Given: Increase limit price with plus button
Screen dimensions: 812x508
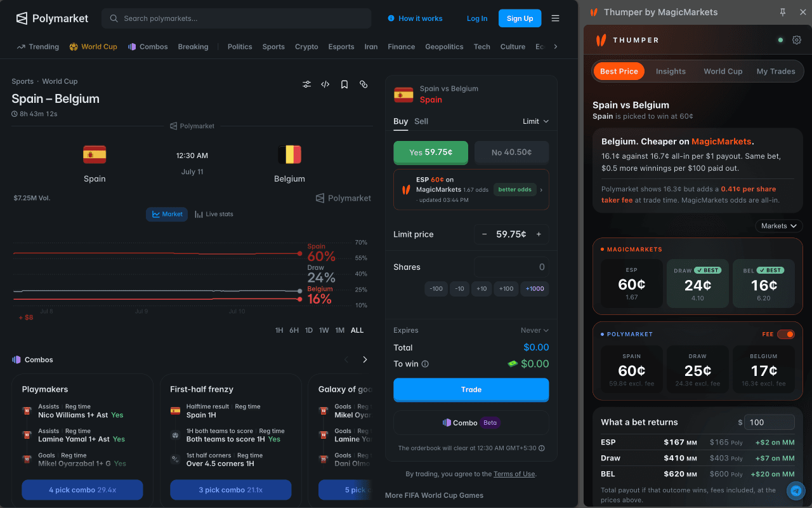Looking at the screenshot, I should pos(539,234).
